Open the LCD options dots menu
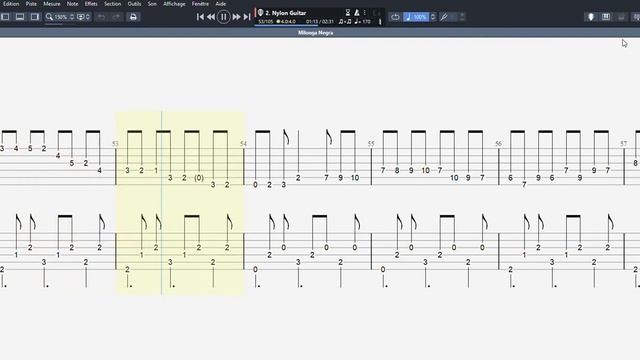 click(364, 13)
